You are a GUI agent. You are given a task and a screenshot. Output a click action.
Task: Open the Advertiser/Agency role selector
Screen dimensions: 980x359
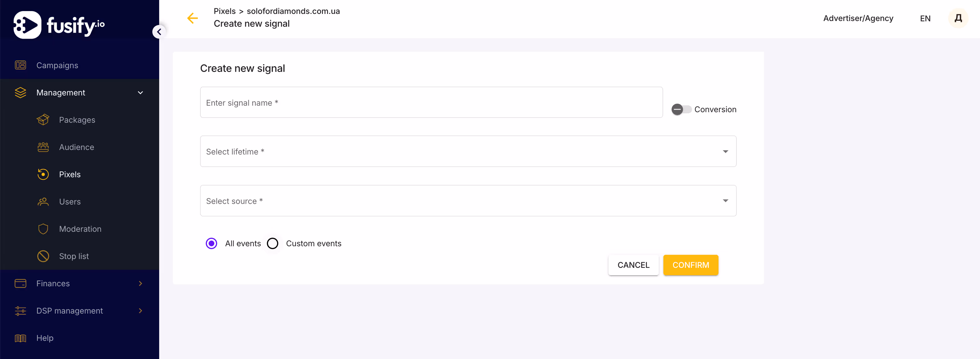tap(858, 18)
